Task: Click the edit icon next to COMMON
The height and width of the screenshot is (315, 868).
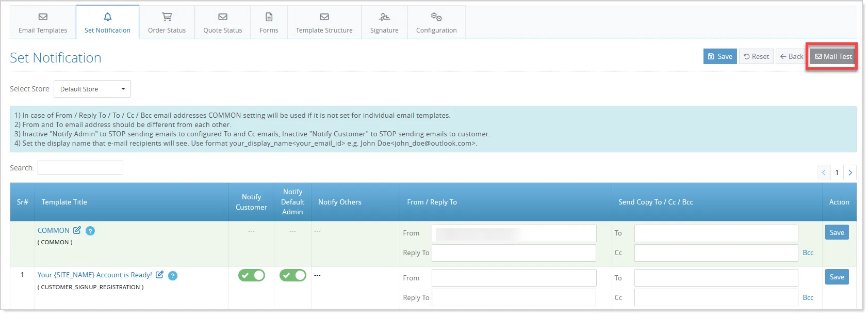Action: (77, 230)
